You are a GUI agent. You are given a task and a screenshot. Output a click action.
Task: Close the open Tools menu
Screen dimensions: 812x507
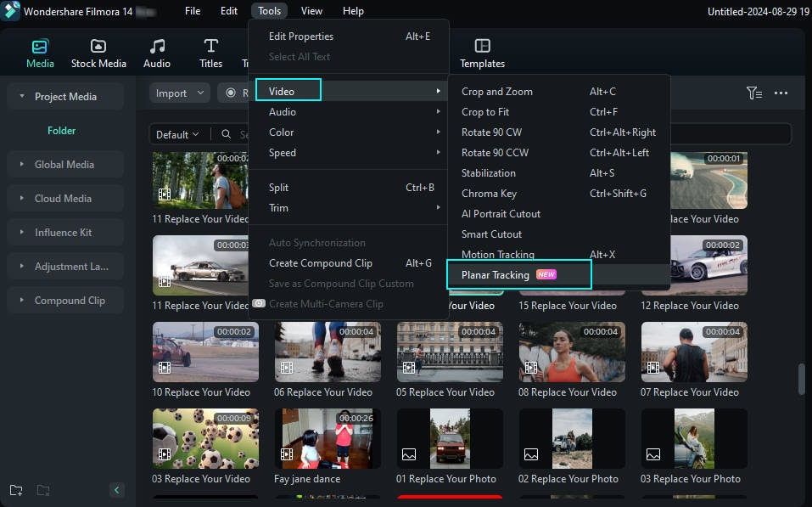click(x=269, y=11)
